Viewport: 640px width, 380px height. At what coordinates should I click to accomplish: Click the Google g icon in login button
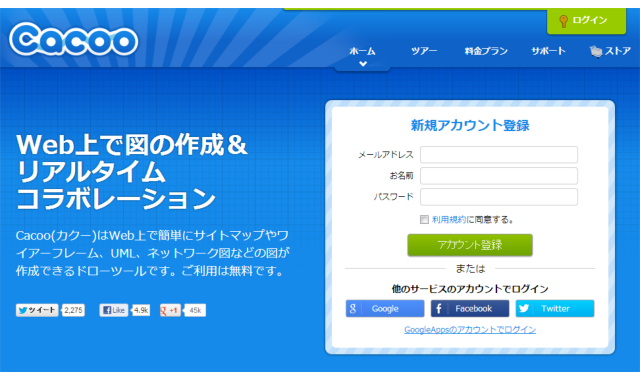353,309
